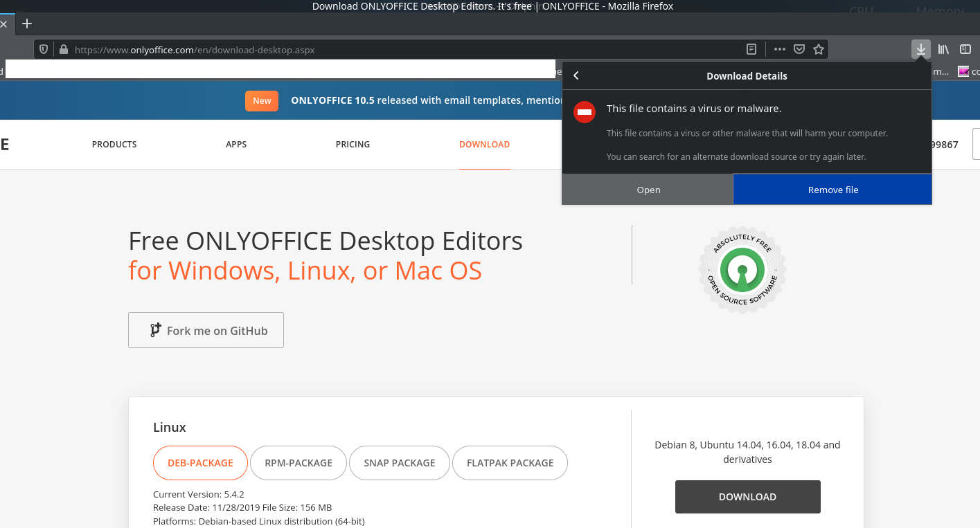Viewport: 980px width, 528px height.
Task: Toggle the browser sidebar icon
Action: (x=965, y=48)
